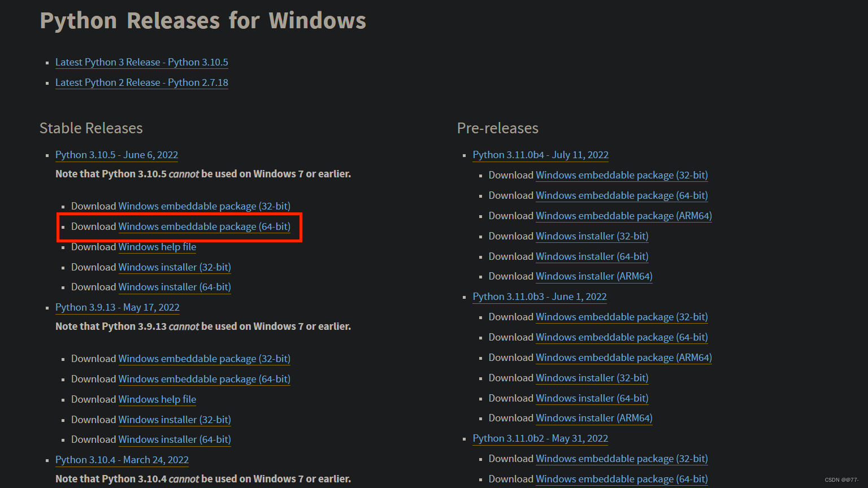The height and width of the screenshot is (488, 868).
Task: Open Python 3.9.13 - May 17, 2022 release page
Action: tap(118, 307)
